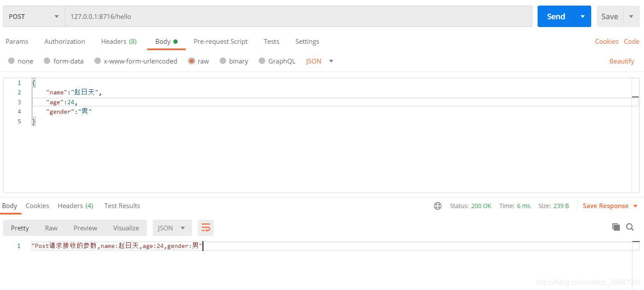Open the JSON body format dropdown
This screenshot has width=644, height=290.
pos(320,61)
